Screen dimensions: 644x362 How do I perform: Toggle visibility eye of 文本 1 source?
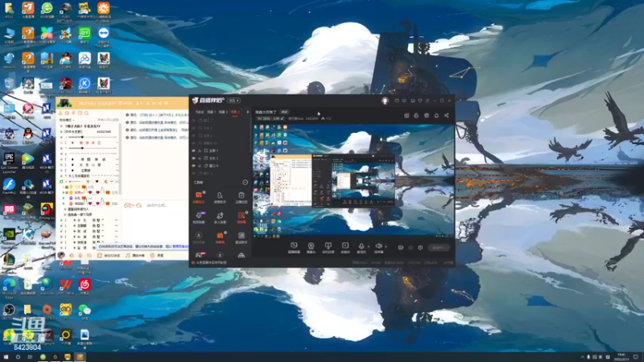194,158
